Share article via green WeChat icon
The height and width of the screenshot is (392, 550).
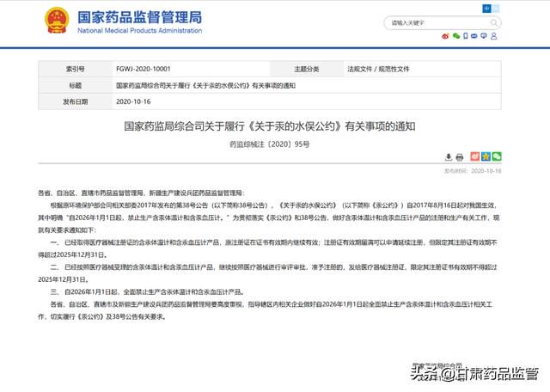497,156
